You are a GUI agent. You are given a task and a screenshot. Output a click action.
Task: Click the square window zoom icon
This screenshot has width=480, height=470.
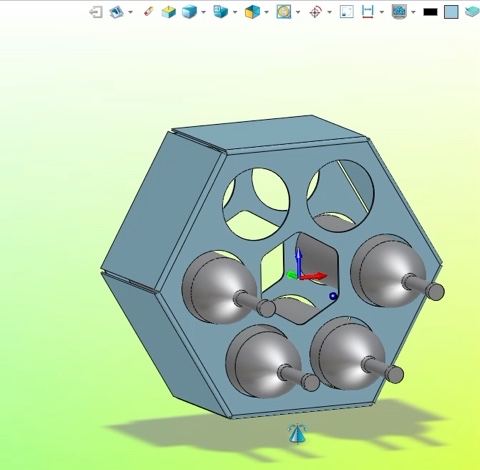tap(347, 12)
